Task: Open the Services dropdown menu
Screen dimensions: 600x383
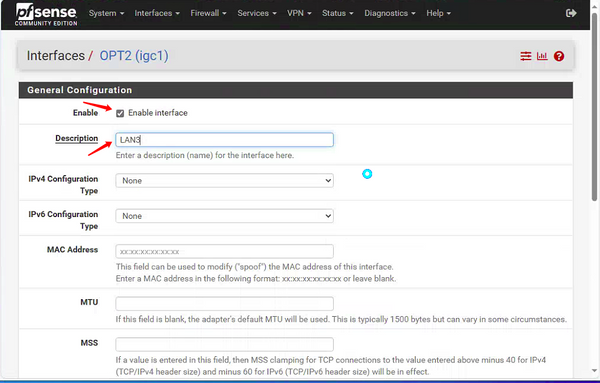Action: pyautogui.click(x=257, y=13)
